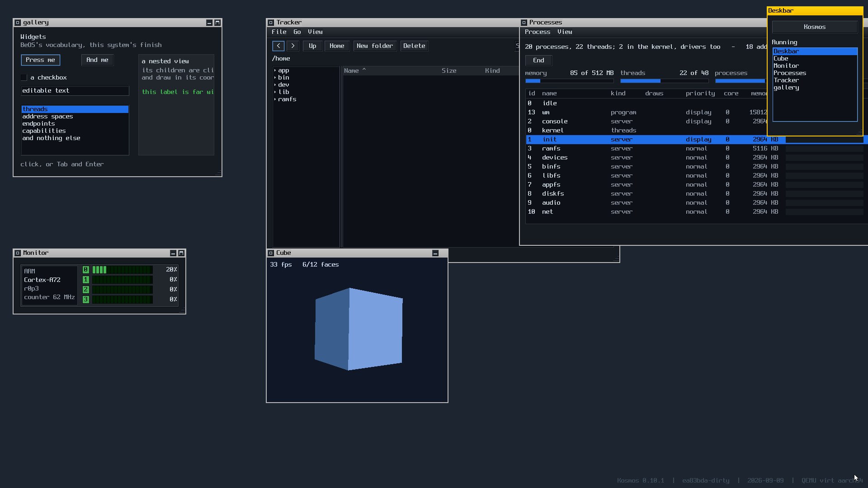Click the Delete button in Tracker
Screen dimensions: 868x488
click(x=414, y=46)
